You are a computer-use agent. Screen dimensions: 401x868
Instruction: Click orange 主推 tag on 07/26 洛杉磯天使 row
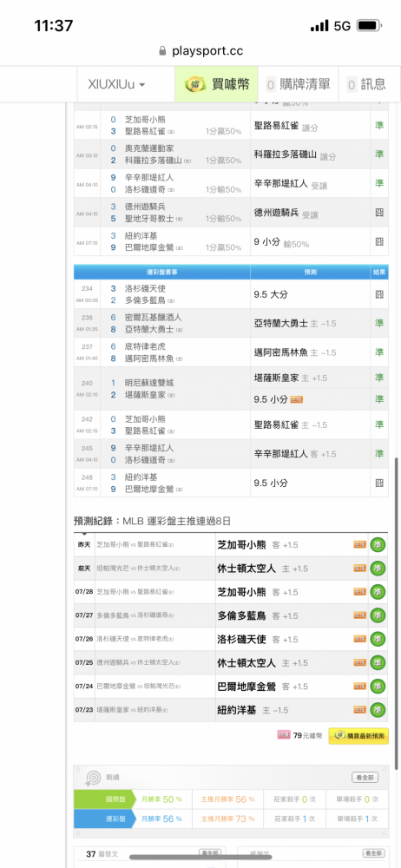point(359,640)
